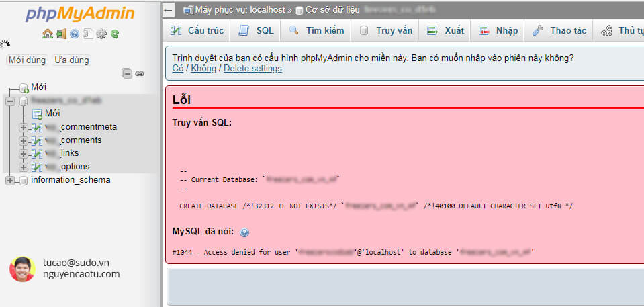Viewport: 644px width, 307px height.
Task: Open the Cấu trúc structure tab
Action: tap(197, 30)
